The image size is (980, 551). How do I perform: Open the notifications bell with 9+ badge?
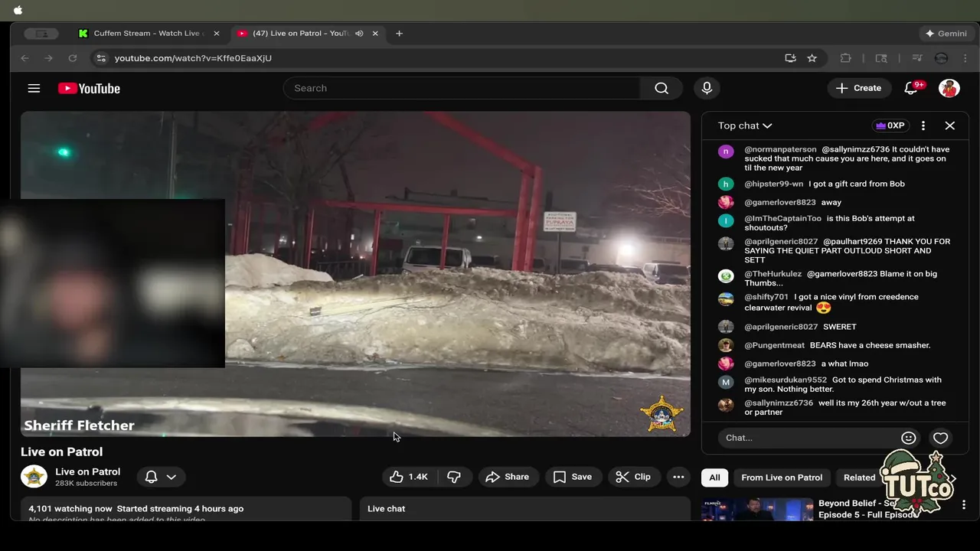911,88
